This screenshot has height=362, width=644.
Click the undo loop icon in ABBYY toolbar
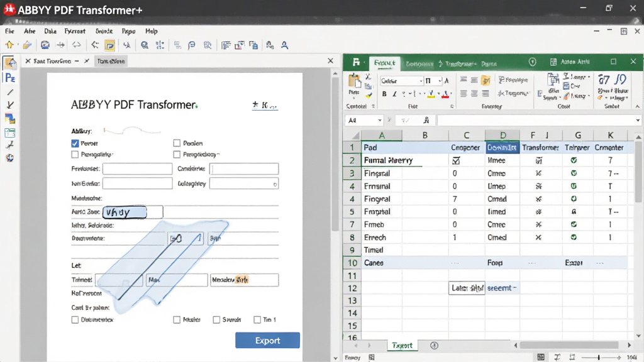(x=76, y=45)
